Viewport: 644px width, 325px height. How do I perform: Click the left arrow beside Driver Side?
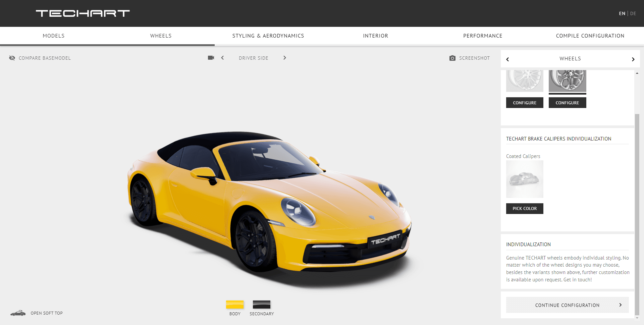pyautogui.click(x=222, y=58)
